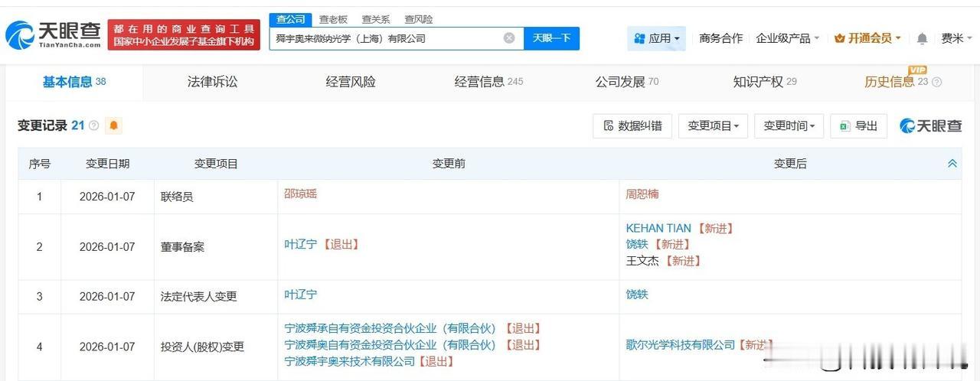Screen dimensions: 980x381
Task: Open the 费米 user menu
Action: [x=957, y=38]
